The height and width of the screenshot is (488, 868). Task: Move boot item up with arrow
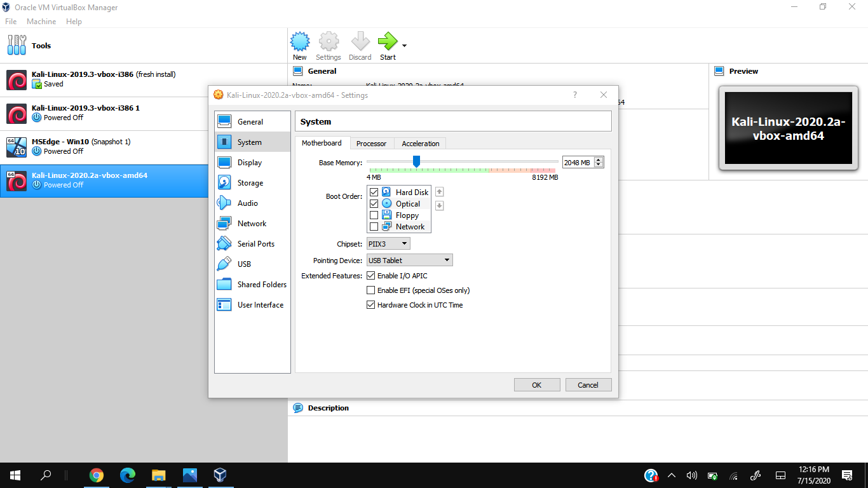[439, 192]
